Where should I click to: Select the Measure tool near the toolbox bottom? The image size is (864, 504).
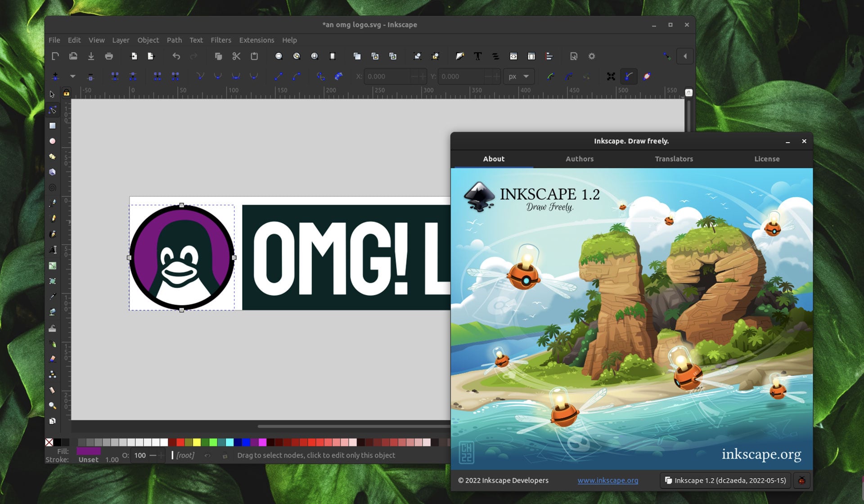(x=53, y=390)
